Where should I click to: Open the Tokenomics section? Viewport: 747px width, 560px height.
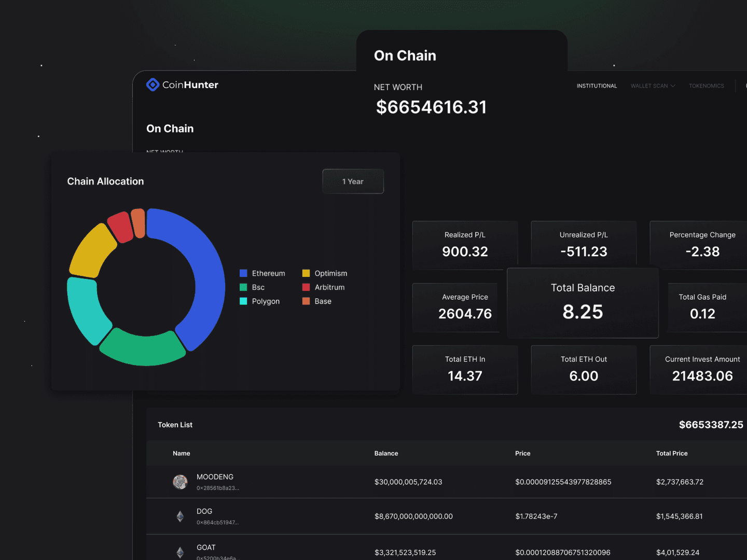[x=707, y=86]
